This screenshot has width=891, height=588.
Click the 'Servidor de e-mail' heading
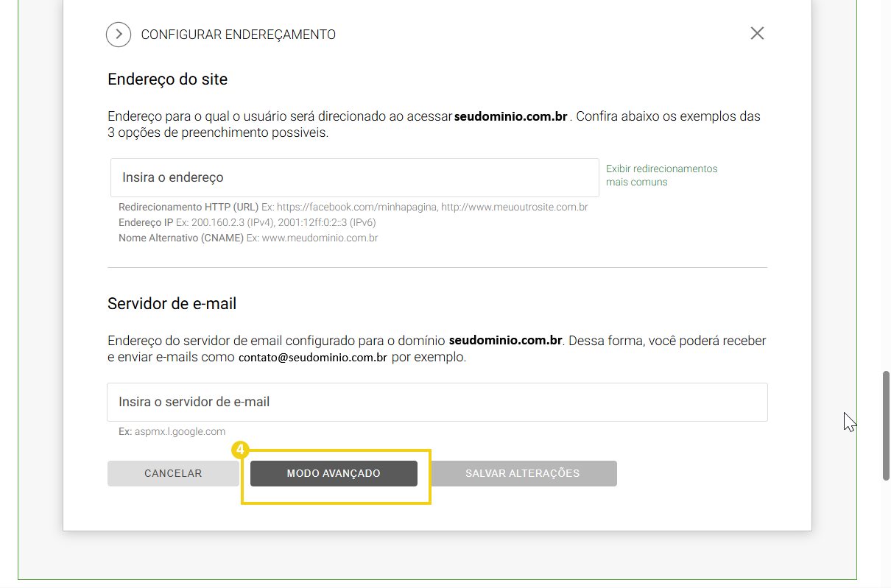[172, 303]
